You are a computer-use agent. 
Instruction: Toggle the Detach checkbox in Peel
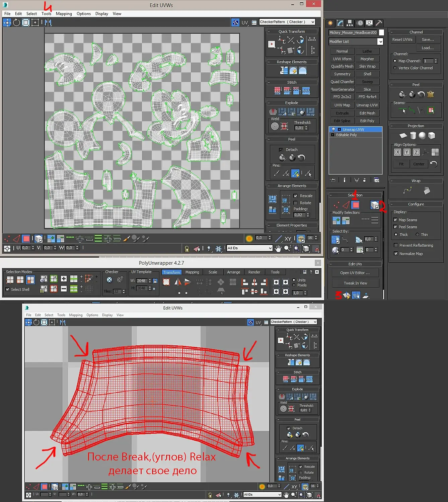coord(281,150)
